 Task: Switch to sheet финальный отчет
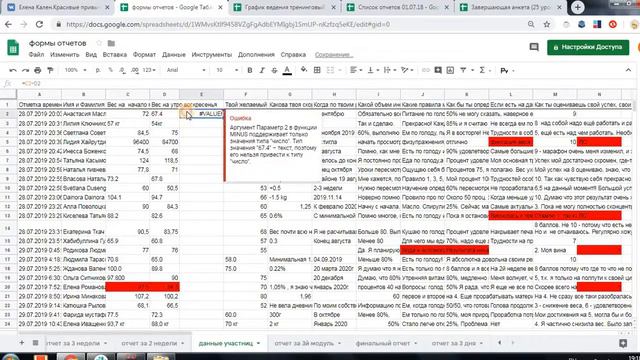[x=382, y=343]
